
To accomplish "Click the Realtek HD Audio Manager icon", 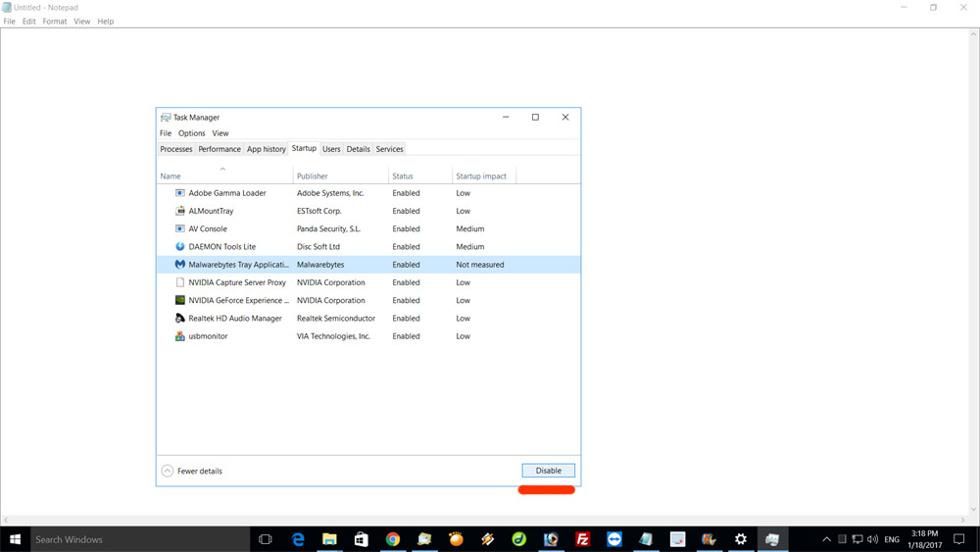I will (x=180, y=319).
